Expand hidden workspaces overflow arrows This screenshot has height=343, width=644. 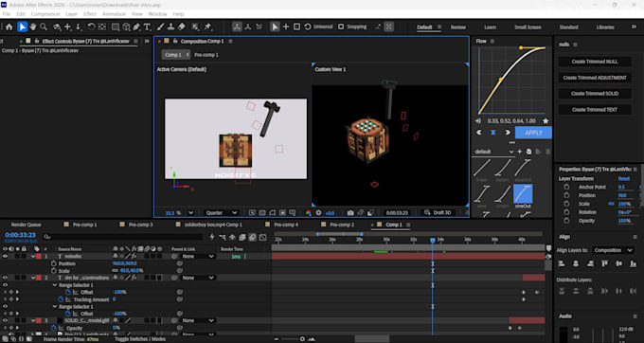pos(634,27)
